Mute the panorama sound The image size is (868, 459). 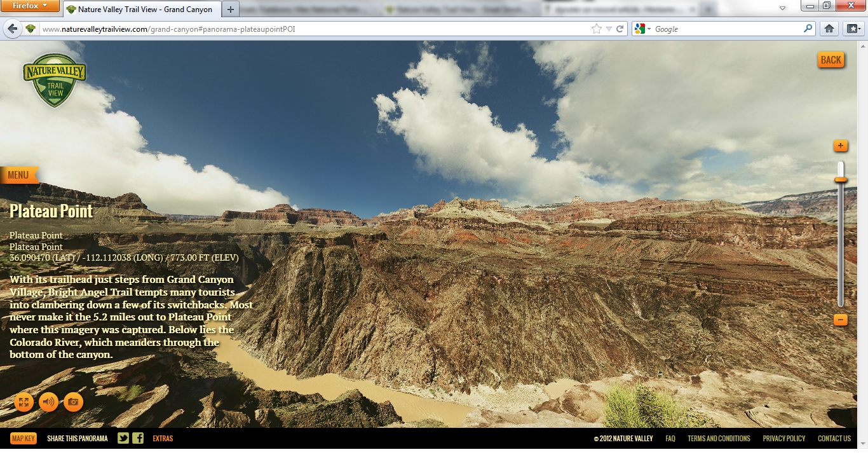tap(48, 402)
